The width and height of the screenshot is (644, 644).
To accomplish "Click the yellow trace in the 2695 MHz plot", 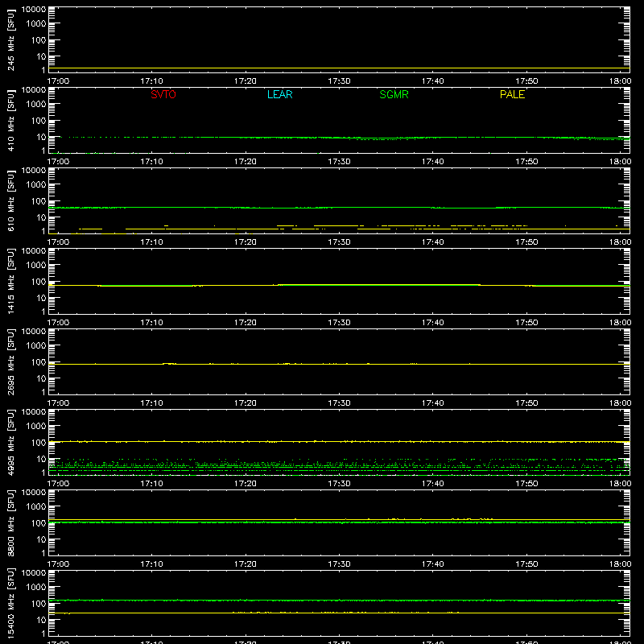I will (x=339, y=365).
